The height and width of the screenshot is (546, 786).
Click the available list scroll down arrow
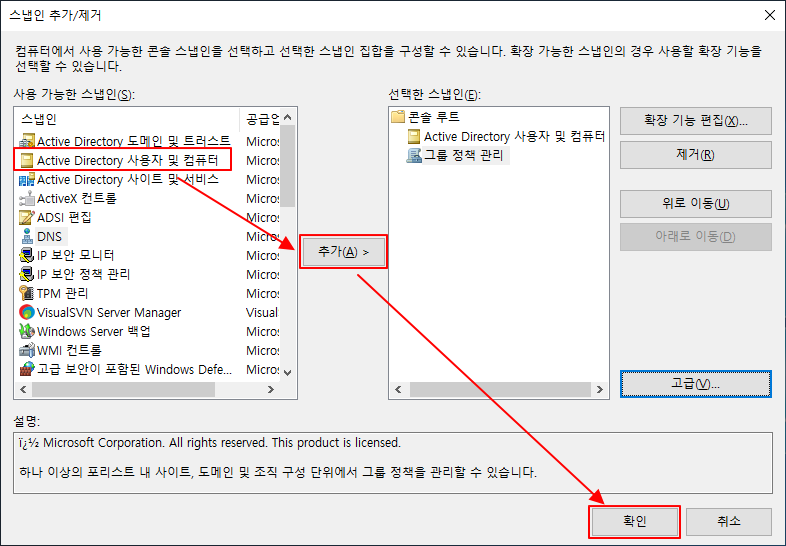click(x=288, y=373)
